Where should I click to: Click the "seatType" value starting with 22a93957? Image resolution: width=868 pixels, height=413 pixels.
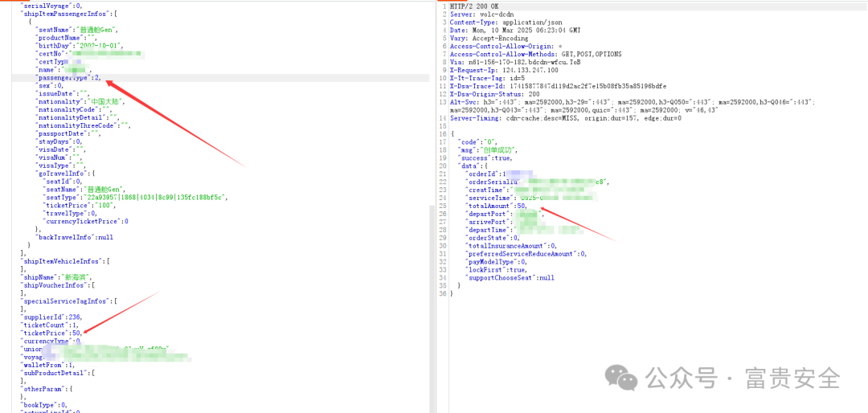pyautogui.click(x=154, y=198)
